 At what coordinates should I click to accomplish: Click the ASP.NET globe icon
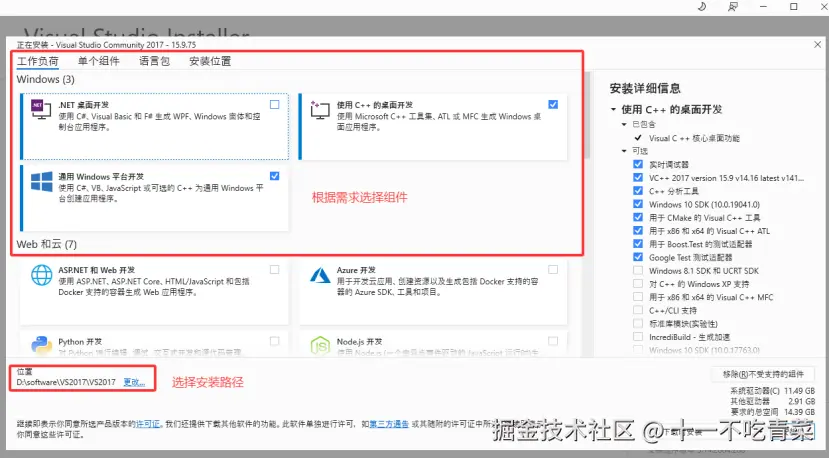[41, 275]
